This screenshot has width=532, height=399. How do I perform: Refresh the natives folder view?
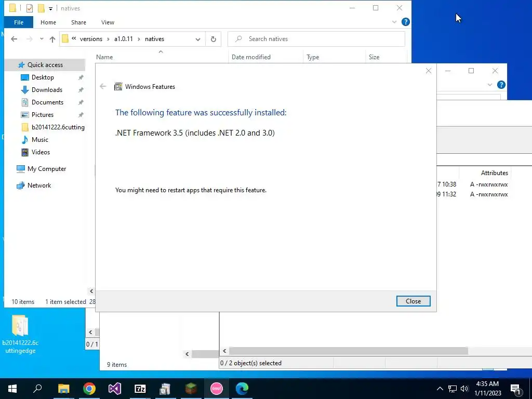(214, 39)
